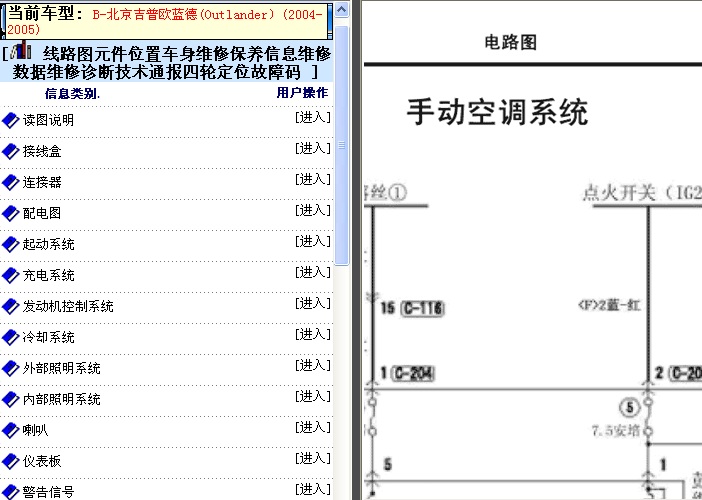Click the book icon beside 发动机控制系统
Viewport: 702px width, 500px height.
(x=11, y=306)
